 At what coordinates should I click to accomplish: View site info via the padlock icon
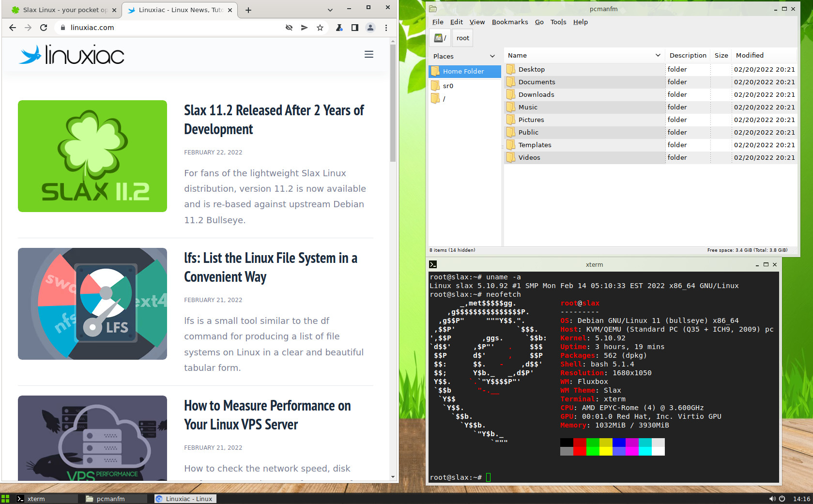pos(62,28)
